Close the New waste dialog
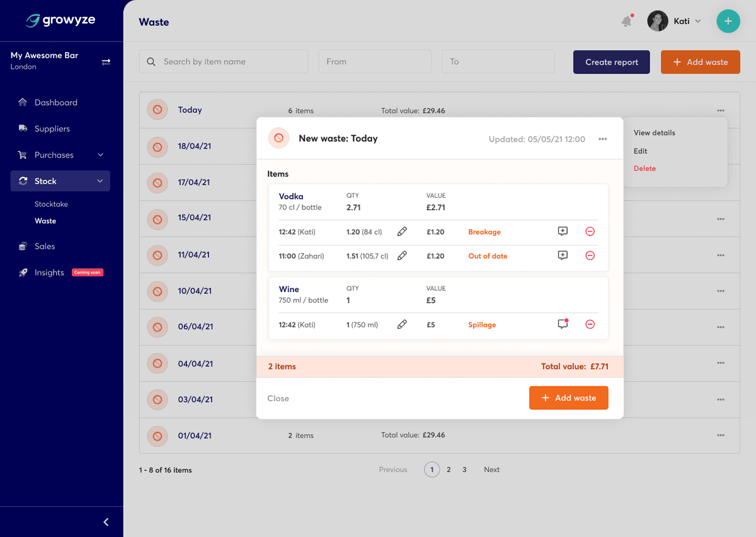Viewport: 756px width, 537px height. click(278, 398)
